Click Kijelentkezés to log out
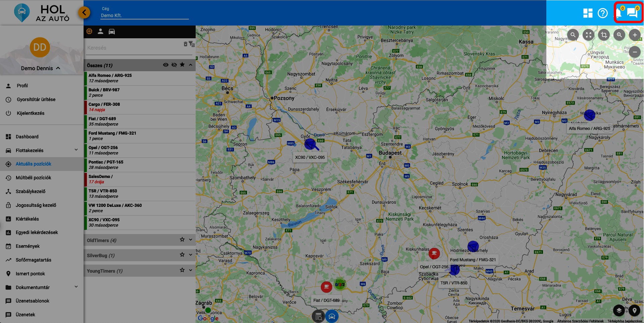The width and height of the screenshot is (644, 323). (31, 113)
